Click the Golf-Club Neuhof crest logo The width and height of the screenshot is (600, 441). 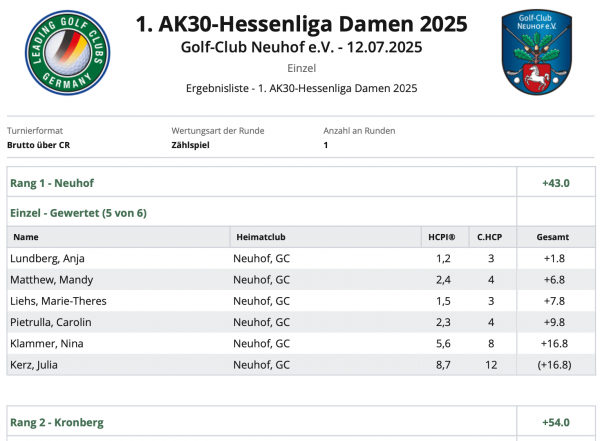pyautogui.click(x=536, y=52)
